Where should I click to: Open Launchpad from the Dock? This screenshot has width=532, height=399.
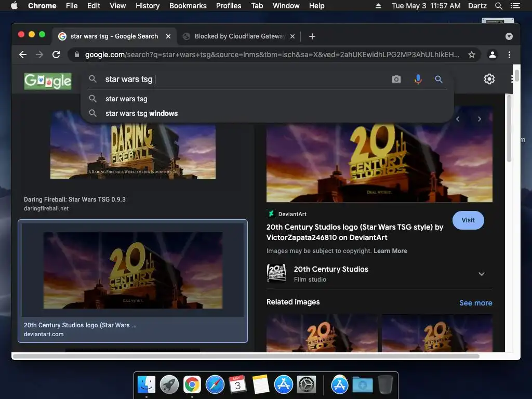click(x=169, y=384)
